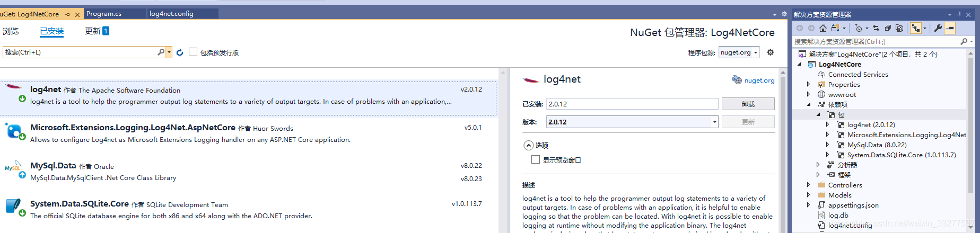Viewport: 980px width, 233px height.
Task: Open version 2.0.12 dropdown
Action: [714, 122]
